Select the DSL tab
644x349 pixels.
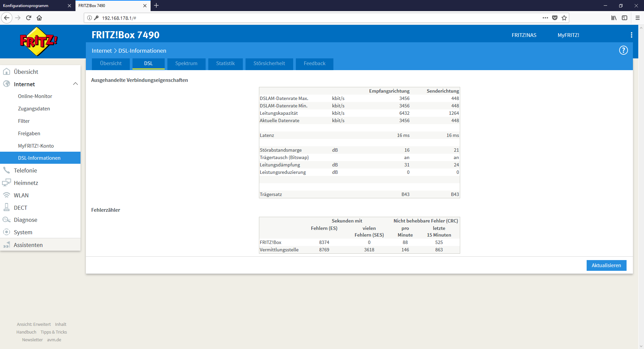point(149,63)
